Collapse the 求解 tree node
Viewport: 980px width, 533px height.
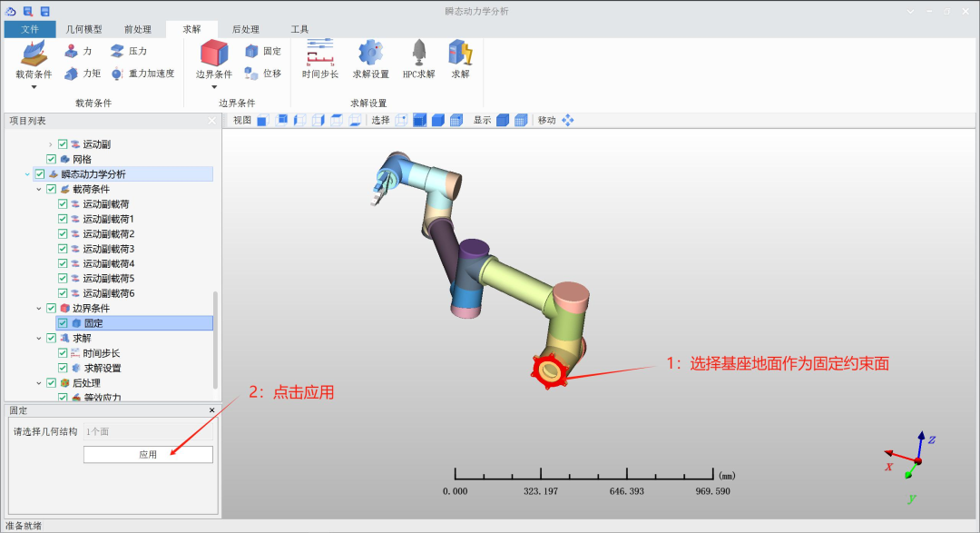pos(39,339)
